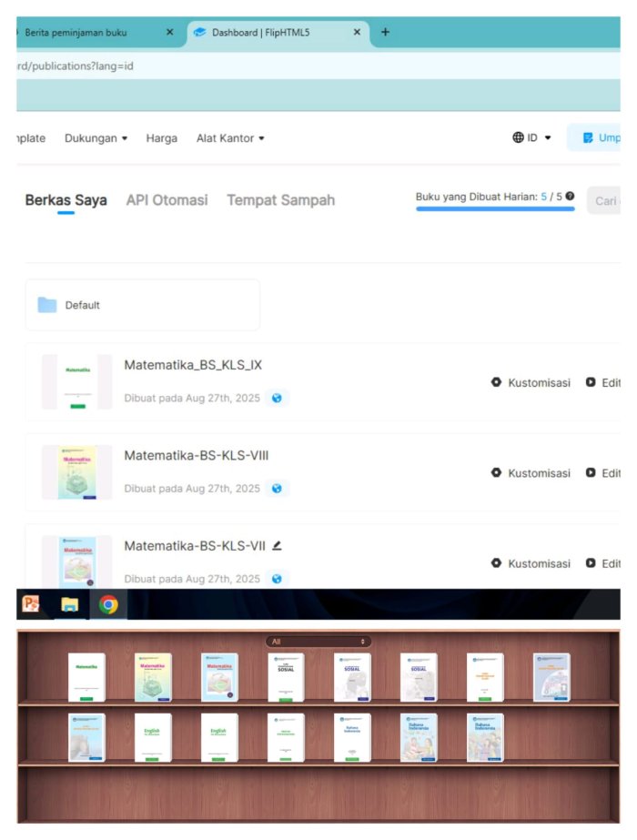
Task: Click the Matematika_BS_KLS_IX title
Action: click(193, 365)
